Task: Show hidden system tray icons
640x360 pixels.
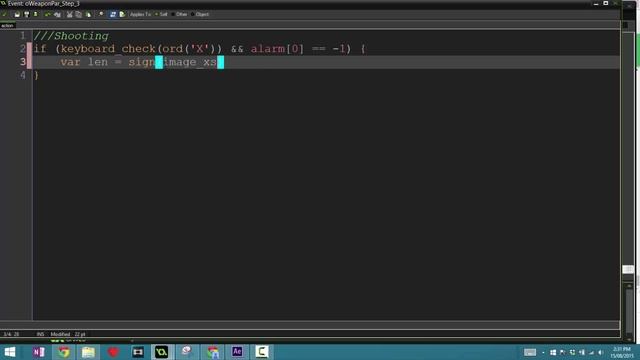Action: [543, 352]
